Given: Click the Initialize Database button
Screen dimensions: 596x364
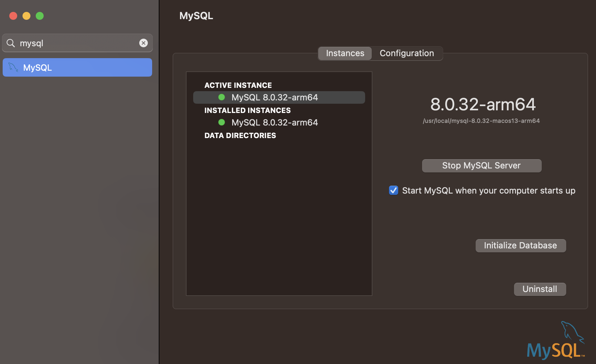Looking at the screenshot, I should [x=521, y=245].
